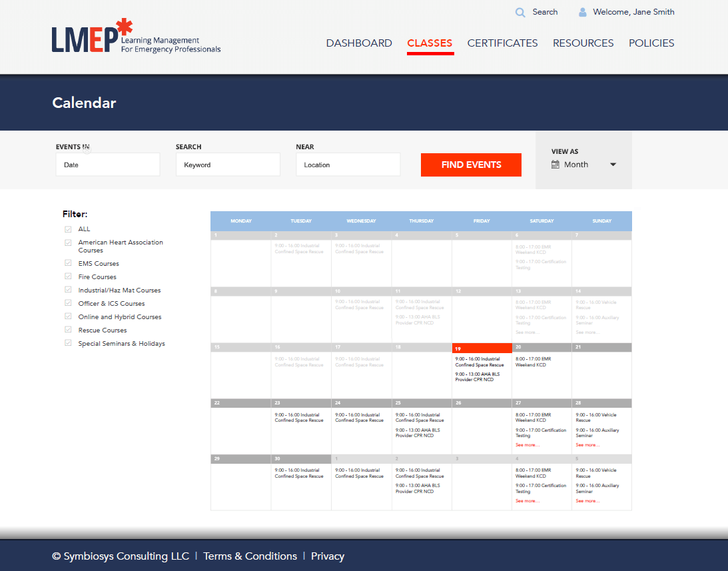
Task: Click the LMEP logo
Action: click(x=136, y=36)
